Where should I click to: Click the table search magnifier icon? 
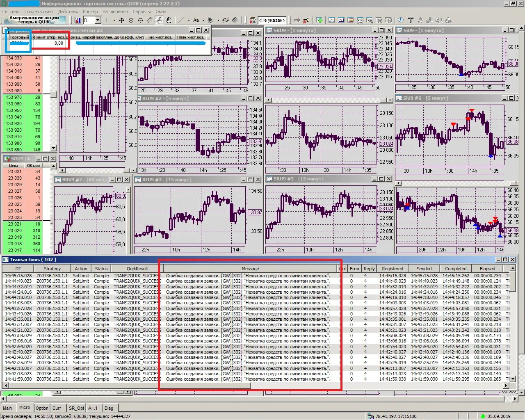(x=370, y=20)
